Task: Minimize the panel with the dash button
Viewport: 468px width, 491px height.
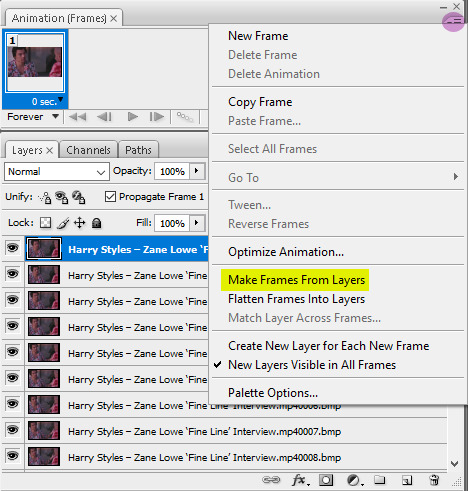Action: pyautogui.click(x=443, y=7)
